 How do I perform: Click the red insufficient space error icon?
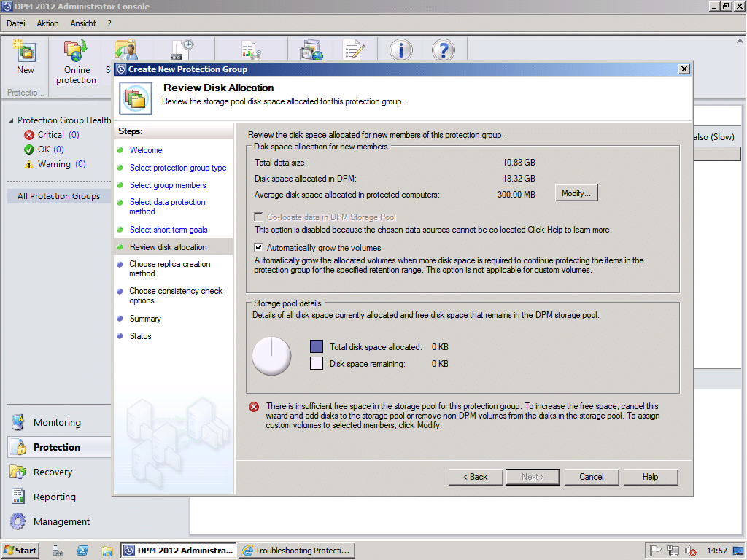(x=254, y=407)
